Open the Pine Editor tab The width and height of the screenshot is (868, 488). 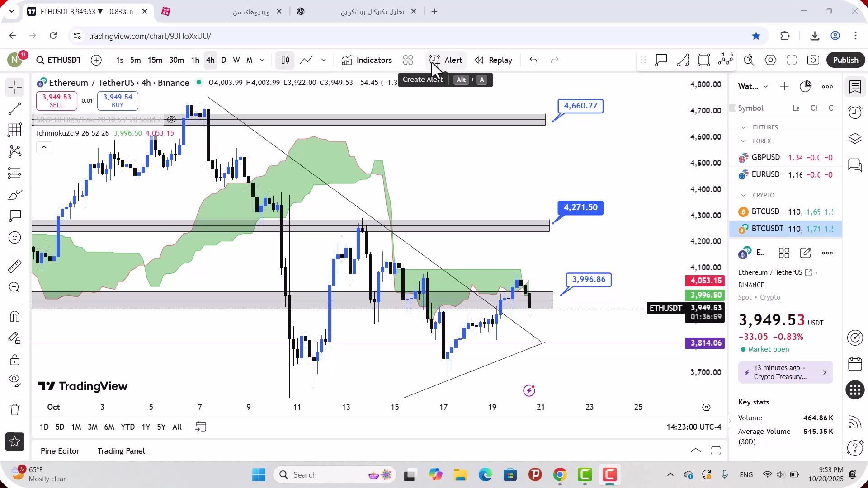point(60,451)
